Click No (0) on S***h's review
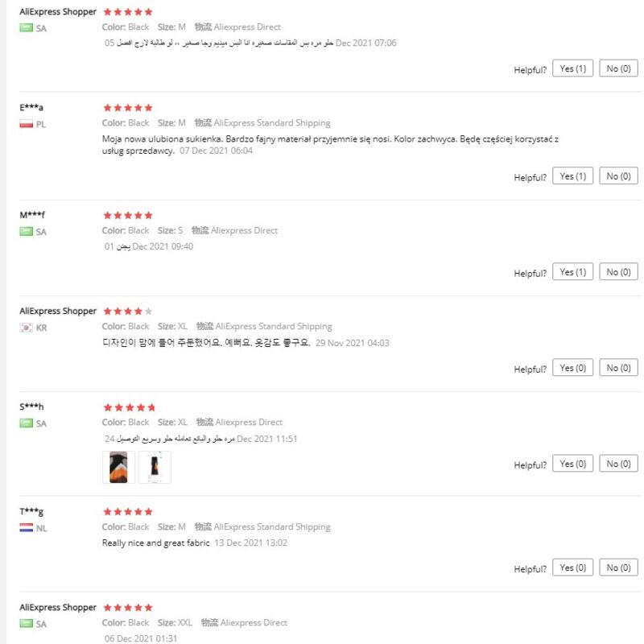 pyautogui.click(x=618, y=464)
